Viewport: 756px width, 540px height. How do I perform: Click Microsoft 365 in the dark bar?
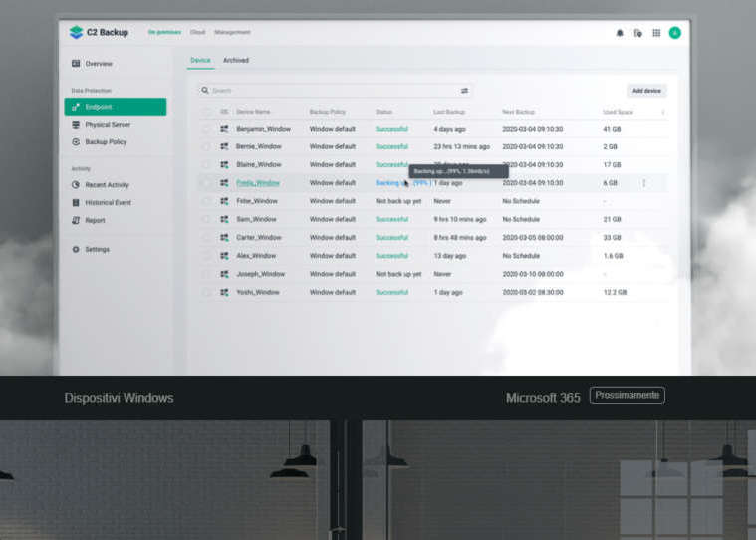click(x=543, y=398)
